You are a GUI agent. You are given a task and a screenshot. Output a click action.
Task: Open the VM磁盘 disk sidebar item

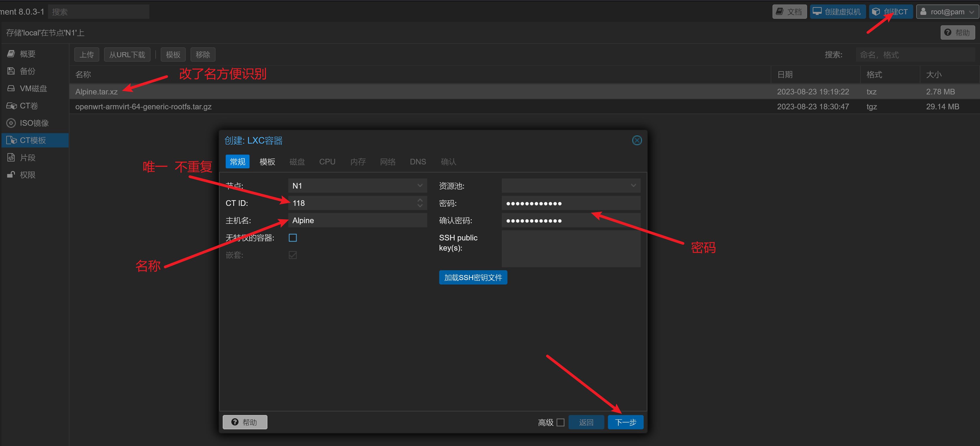point(33,88)
